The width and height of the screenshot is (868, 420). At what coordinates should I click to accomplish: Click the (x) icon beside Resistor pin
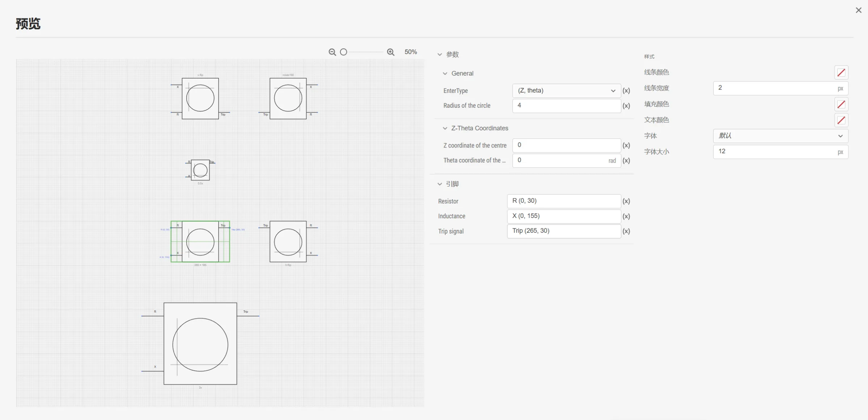coord(626,201)
